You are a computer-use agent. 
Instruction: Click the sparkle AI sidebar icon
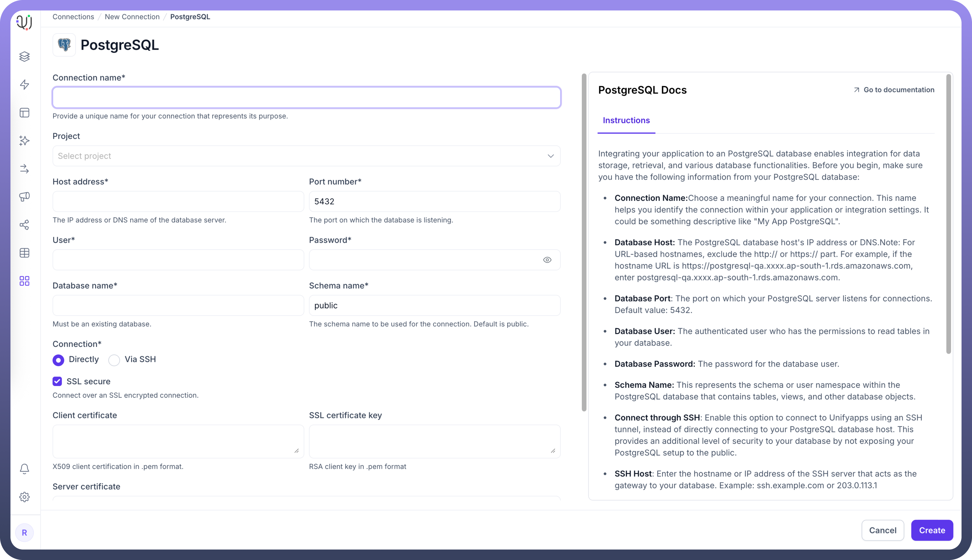tap(24, 141)
